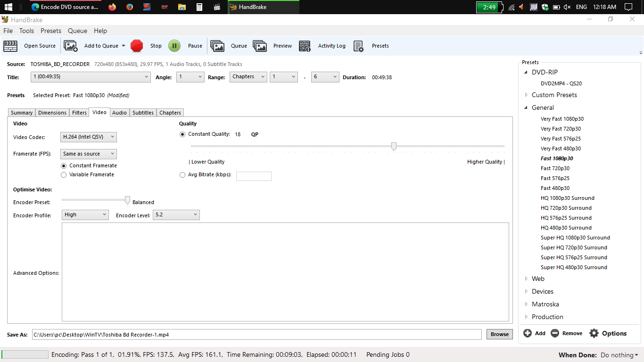This screenshot has width=644, height=362.
Task: Expand the Devices preset group
Action: coord(526,292)
